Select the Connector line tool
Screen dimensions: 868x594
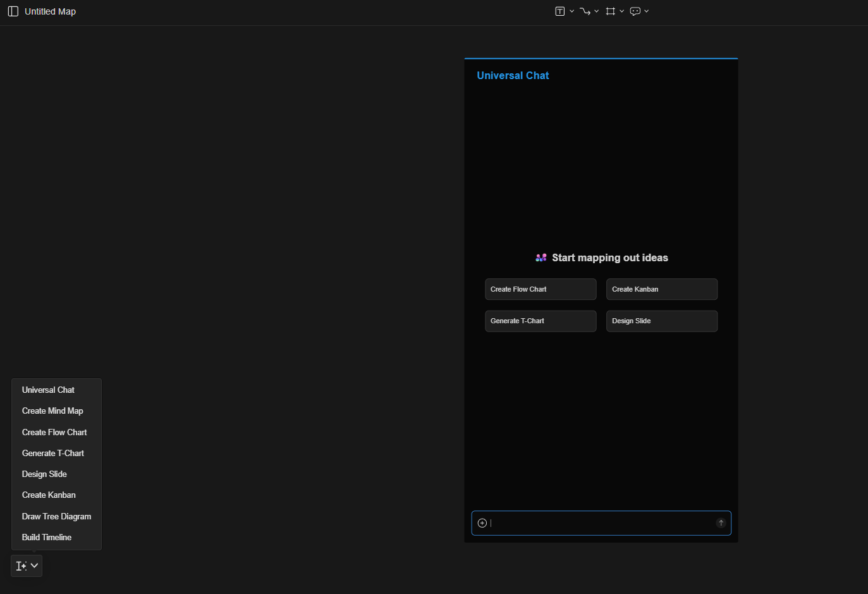pyautogui.click(x=585, y=11)
